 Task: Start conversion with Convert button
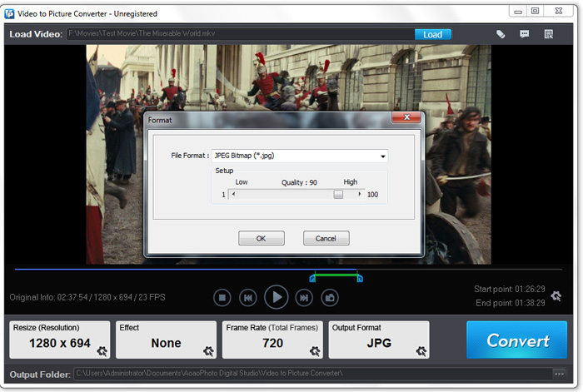517,340
